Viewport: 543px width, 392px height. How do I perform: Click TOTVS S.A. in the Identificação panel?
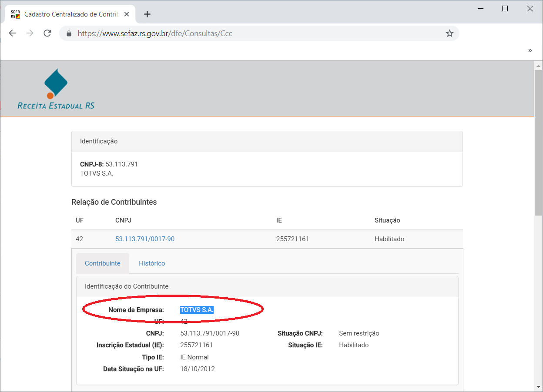97,173
